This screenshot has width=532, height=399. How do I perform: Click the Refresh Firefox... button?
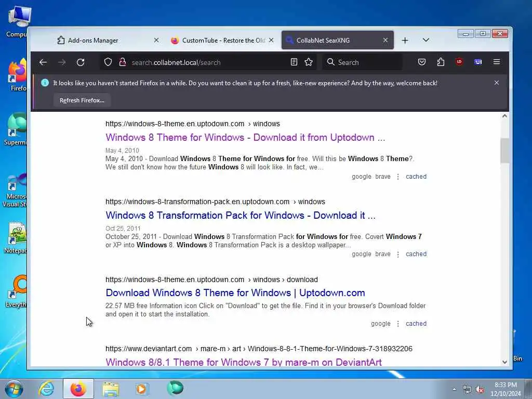pyautogui.click(x=82, y=100)
